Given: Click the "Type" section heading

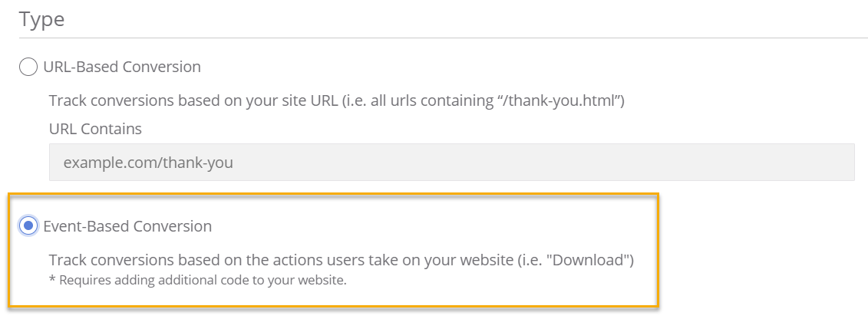Looking at the screenshot, I should click(42, 20).
